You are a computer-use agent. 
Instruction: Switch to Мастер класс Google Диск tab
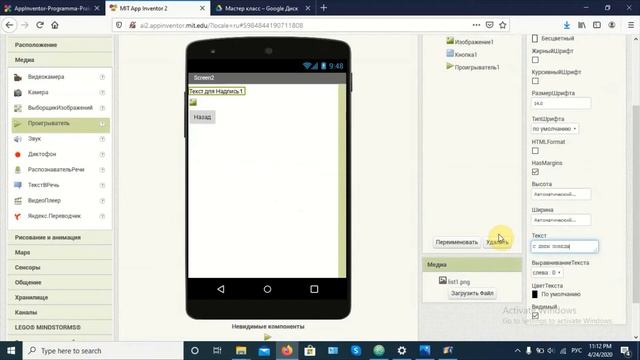(262, 8)
